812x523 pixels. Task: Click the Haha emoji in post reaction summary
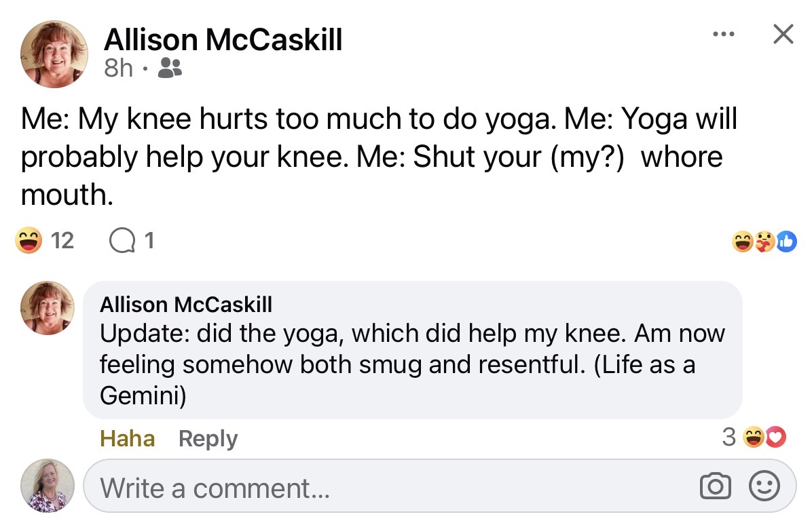tap(743, 241)
